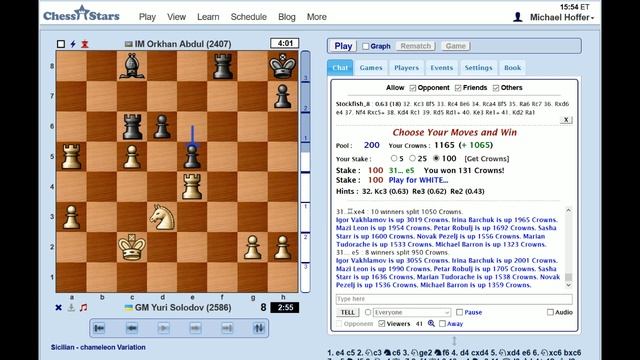Toggle the Viewers checkbox
Screen dimensions: 640x360
pyautogui.click(x=382, y=324)
